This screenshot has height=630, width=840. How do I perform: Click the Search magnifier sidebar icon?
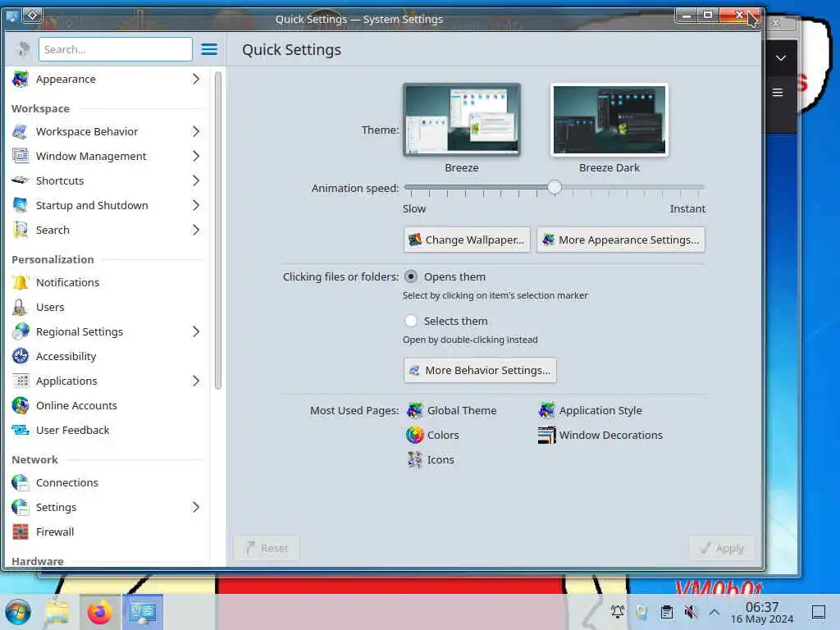pos(21,231)
